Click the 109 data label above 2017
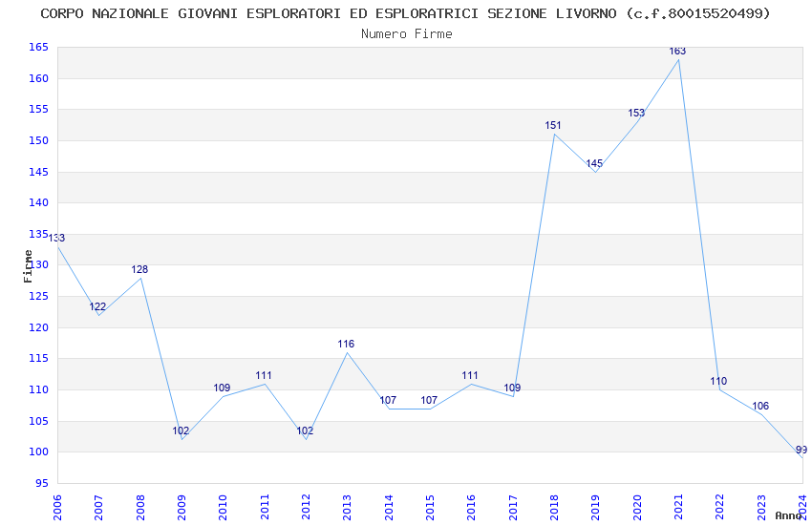 tap(512, 388)
